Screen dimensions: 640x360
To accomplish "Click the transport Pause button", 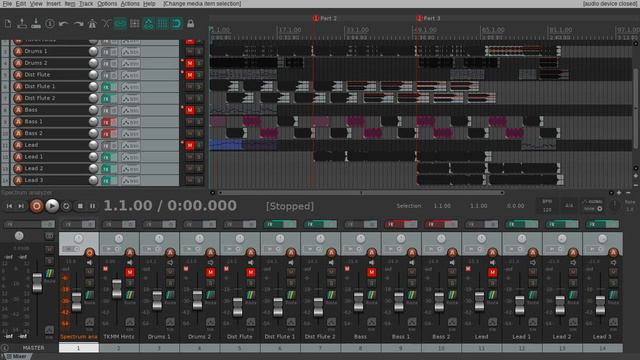I will point(93,206).
